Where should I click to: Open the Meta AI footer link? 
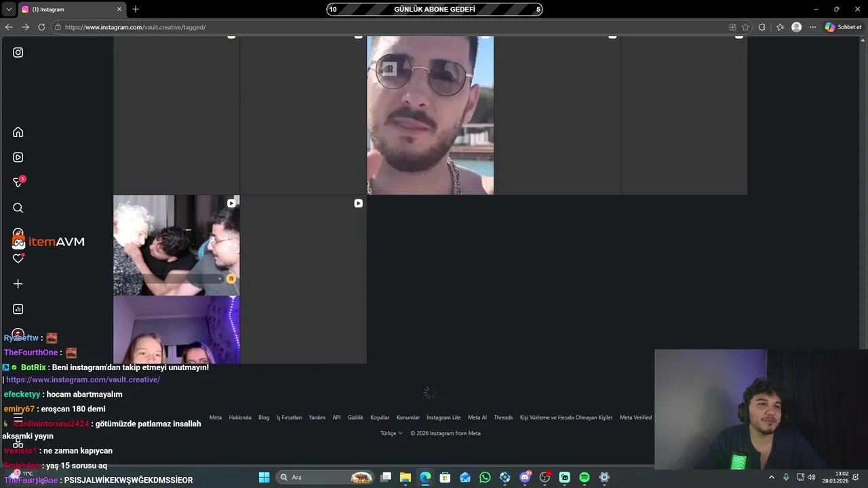click(477, 418)
